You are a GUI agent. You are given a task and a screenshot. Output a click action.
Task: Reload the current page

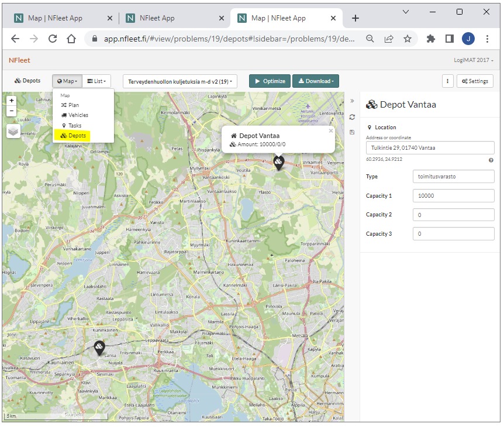53,39
